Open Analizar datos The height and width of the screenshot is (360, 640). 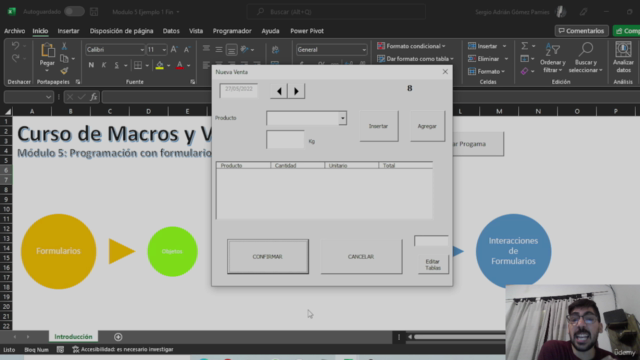point(623,57)
